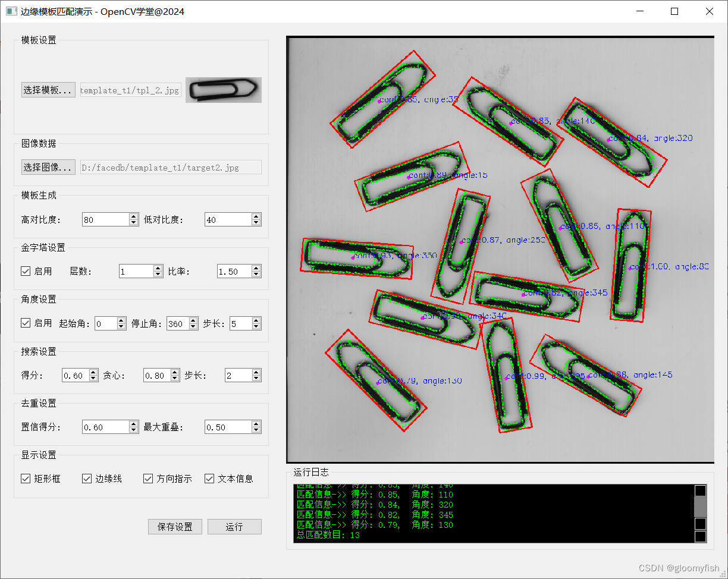Increase 置信得分 with its up arrow
Image resolution: width=728 pixels, height=579 pixels.
pos(134,423)
